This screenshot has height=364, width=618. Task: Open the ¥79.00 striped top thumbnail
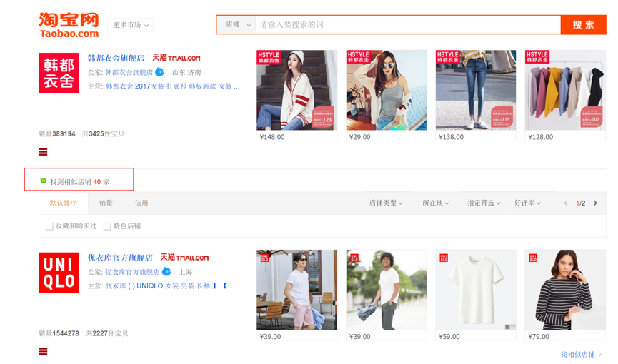click(565, 290)
